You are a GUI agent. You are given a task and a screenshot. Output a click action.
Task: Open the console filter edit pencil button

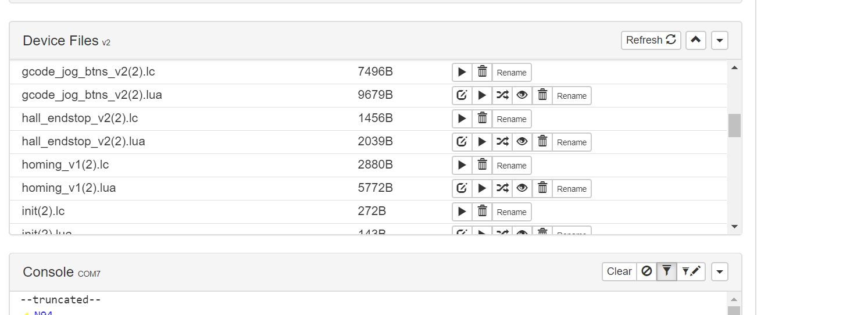[x=691, y=271]
